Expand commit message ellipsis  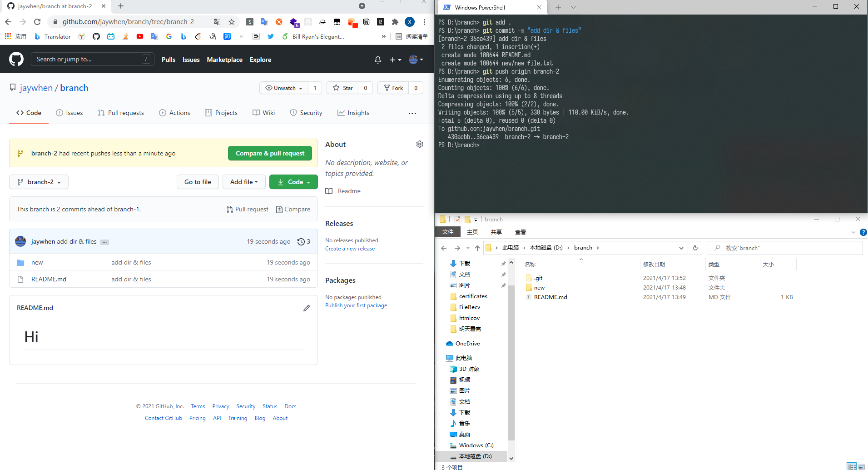[x=104, y=242]
